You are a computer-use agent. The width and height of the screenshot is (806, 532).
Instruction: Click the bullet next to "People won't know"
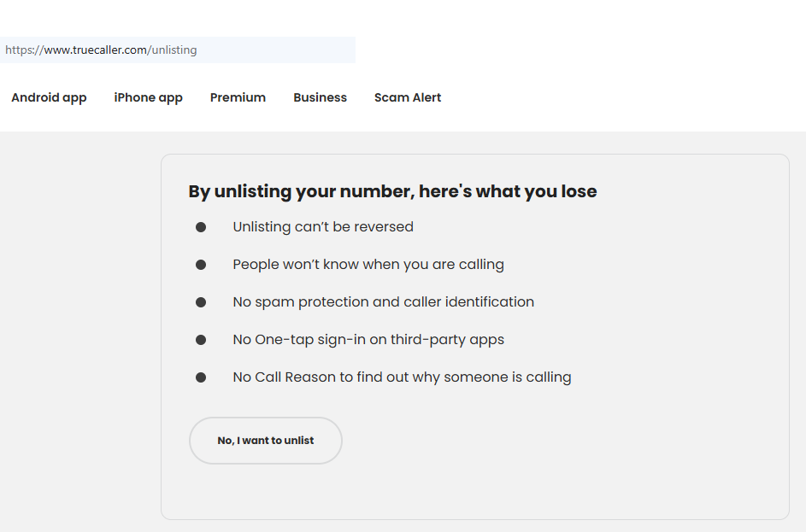(x=201, y=265)
